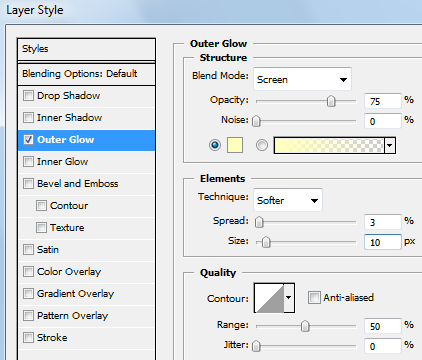This screenshot has height=360, width=422.
Task: Click the Styles panel header
Action: [87, 49]
